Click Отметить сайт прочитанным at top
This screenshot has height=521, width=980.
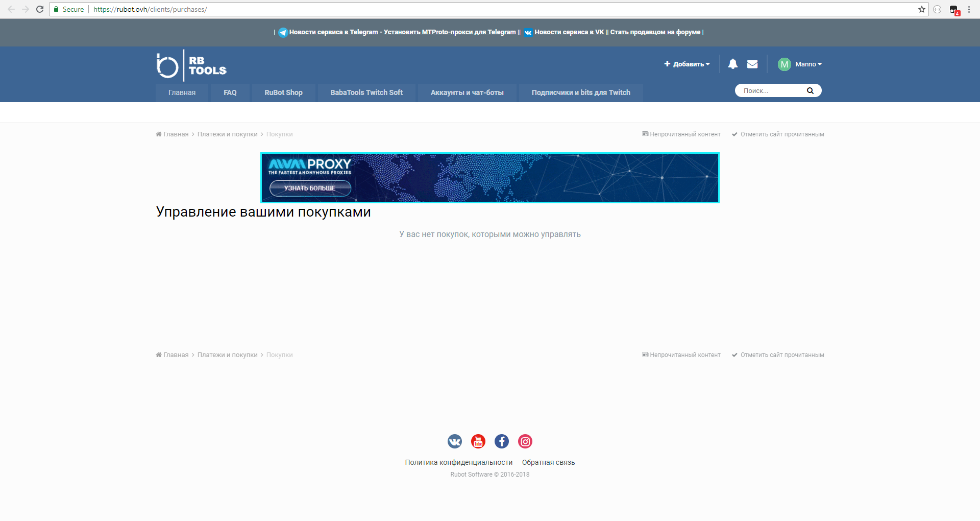coord(782,134)
